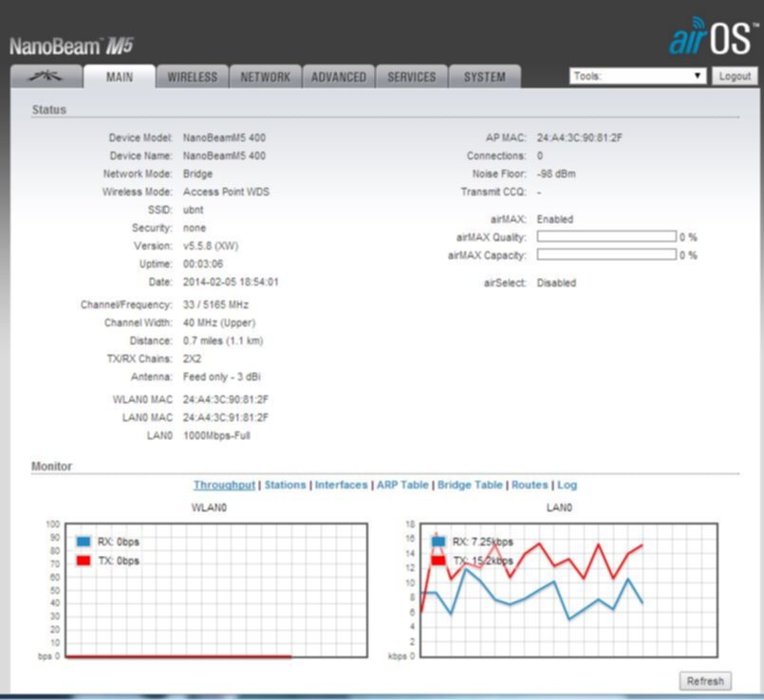Click the Channel/Frequency value 33 / 5165 MHz
Screen dimensions: 764x700
point(215,304)
